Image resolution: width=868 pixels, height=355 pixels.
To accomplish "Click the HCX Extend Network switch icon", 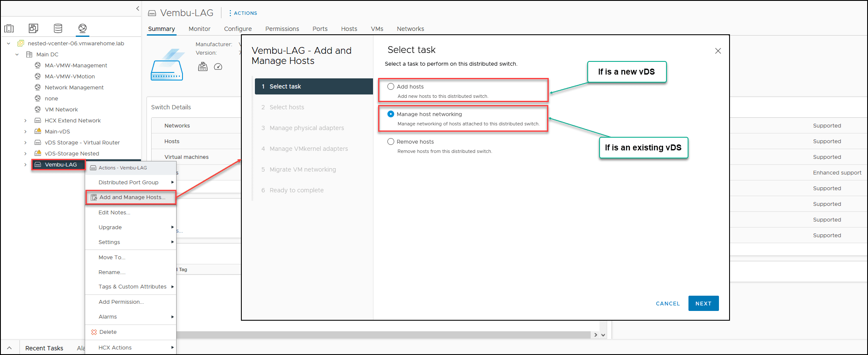I will (38, 120).
